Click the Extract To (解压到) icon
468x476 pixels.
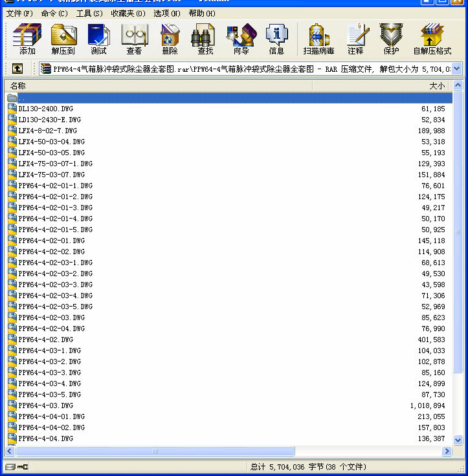63,38
